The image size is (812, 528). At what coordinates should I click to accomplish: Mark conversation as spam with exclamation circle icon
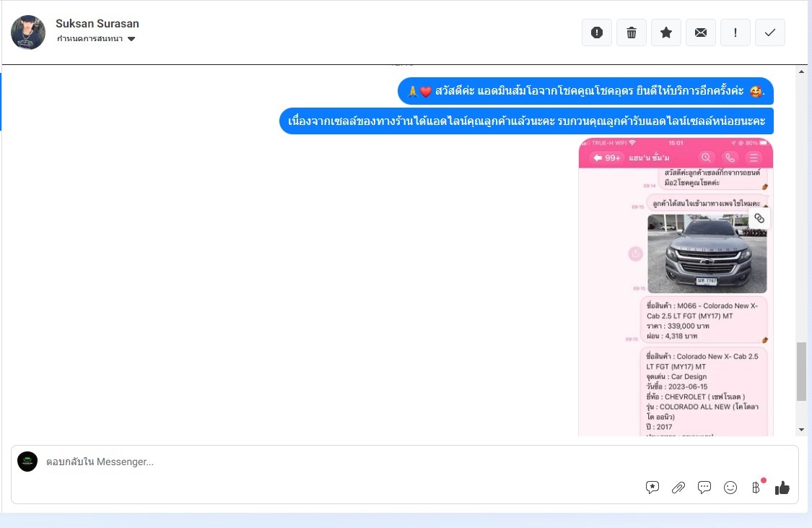pos(597,33)
